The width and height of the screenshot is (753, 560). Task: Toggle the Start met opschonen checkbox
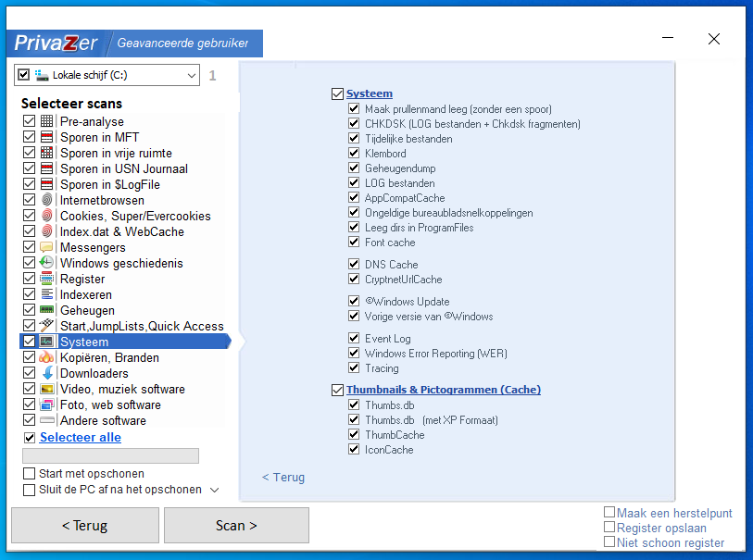pos(30,474)
